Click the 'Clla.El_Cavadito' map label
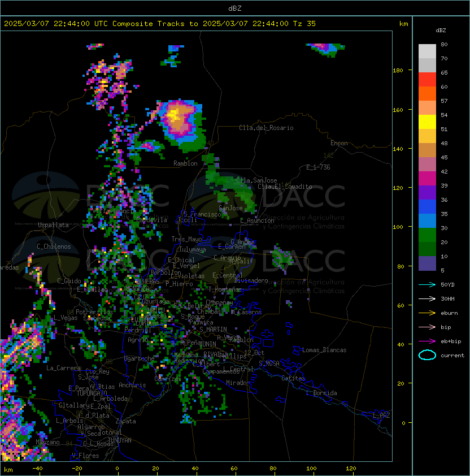The height and width of the screenshot is (476, 470). 285,187
